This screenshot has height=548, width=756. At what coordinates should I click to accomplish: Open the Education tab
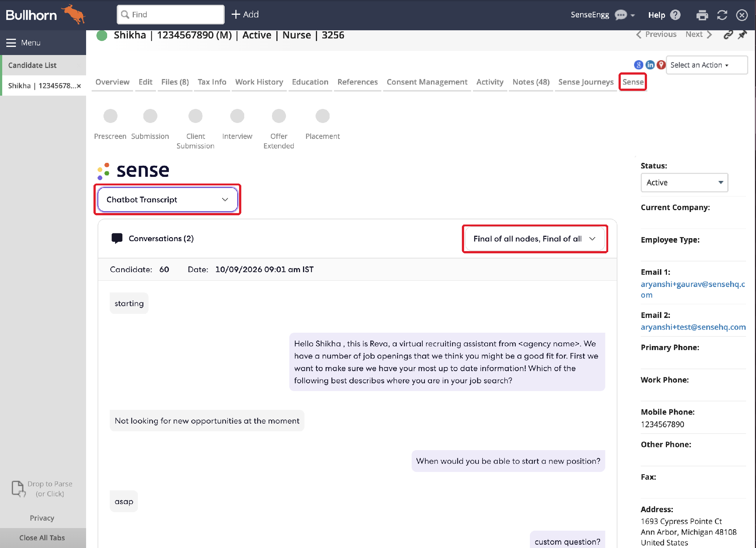point(310,82)
